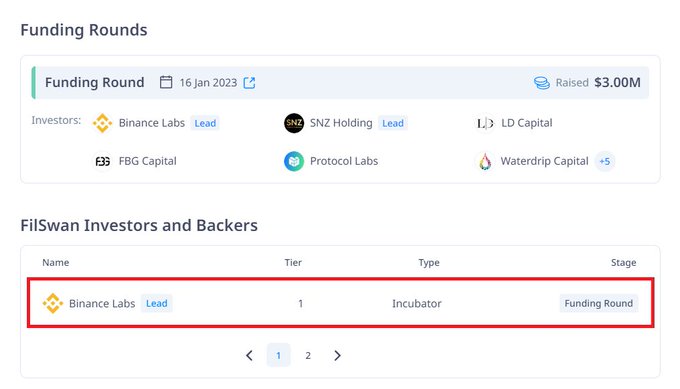Click the Investors: label
The width and height of the screenshot is (680, 389).
(x=56, y=120)
